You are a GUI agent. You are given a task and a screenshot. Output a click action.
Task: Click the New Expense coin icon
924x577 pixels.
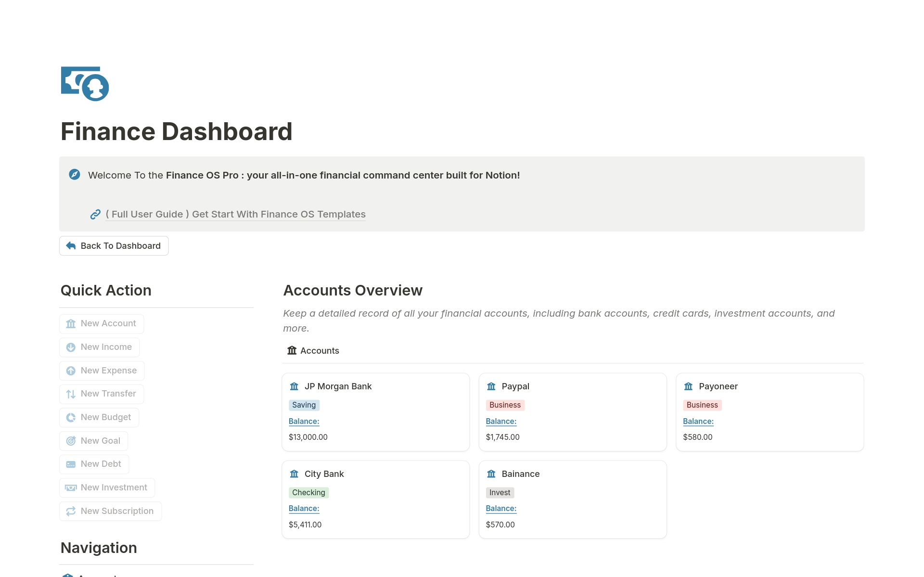pos(71,370)
